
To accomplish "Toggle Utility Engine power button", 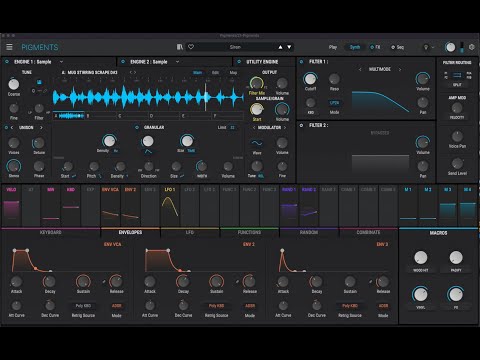I will [x=239, y=62].
